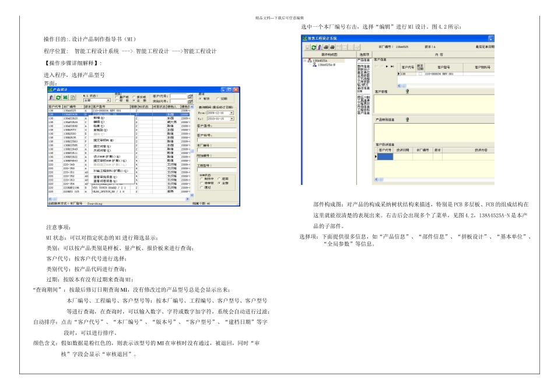Sort by 客户型号 column header in 产品设计
Image resolution: width=554 pixels, height=392 pixels.
pos(111,107)
